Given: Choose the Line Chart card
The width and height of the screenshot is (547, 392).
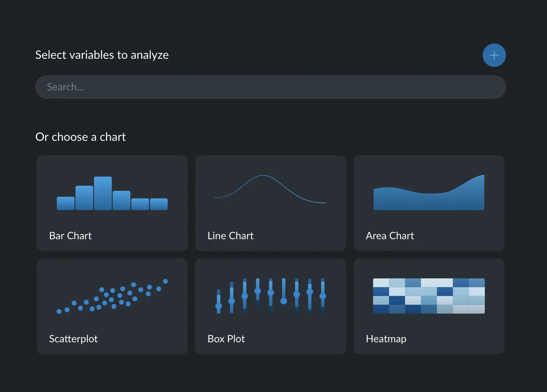Looking at the screenshot, I should pos(270,203).
